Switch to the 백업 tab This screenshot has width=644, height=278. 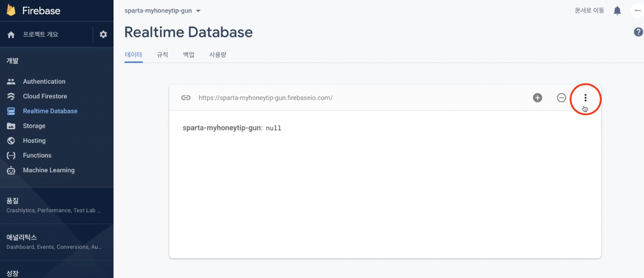coord(189,55)
